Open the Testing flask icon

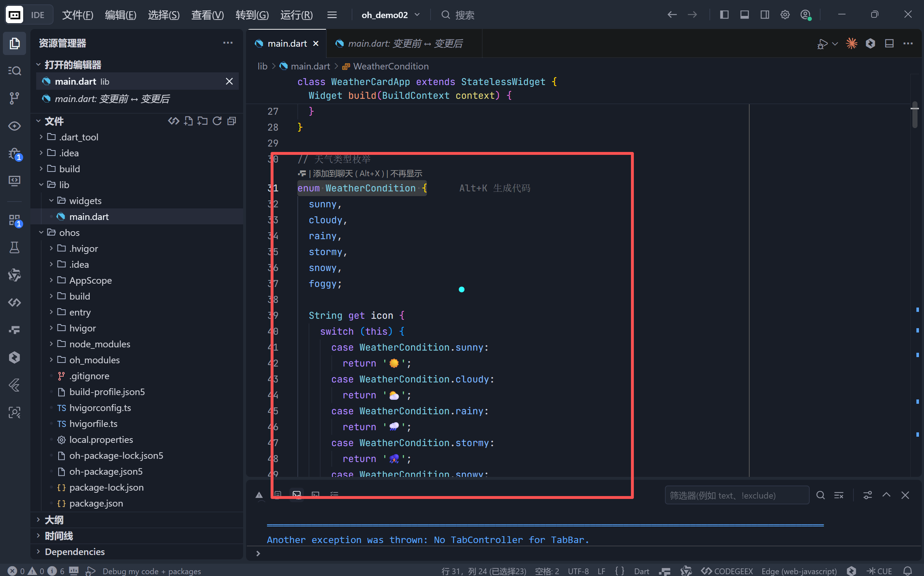point(14,247)
